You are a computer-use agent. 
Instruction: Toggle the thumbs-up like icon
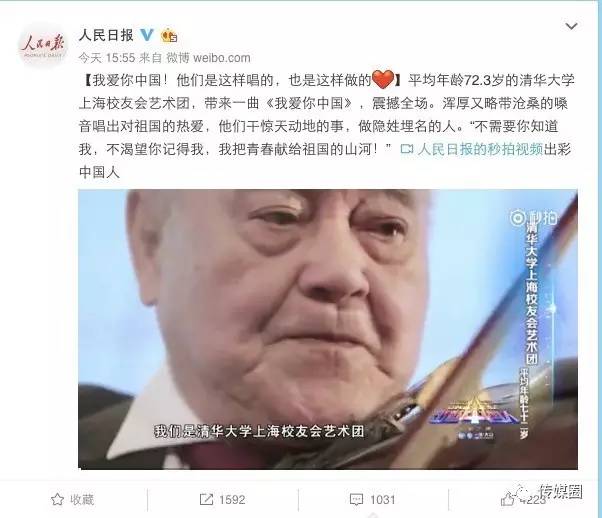(x=508, y=499)
